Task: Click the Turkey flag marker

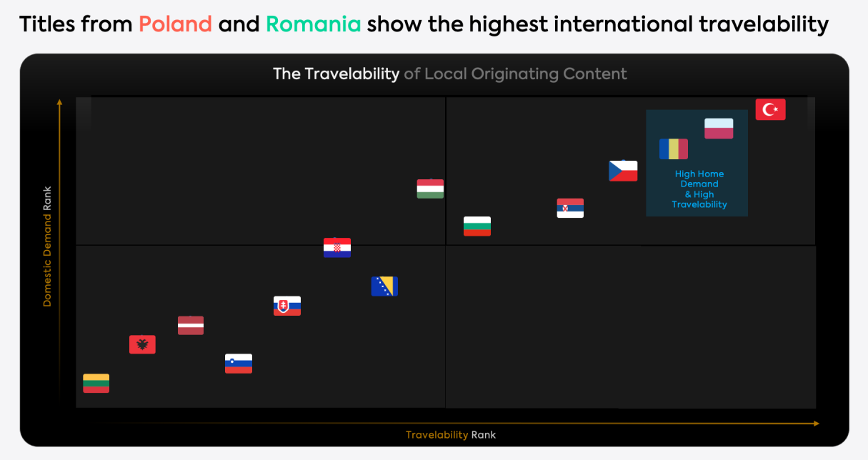Action: point(770,109)
